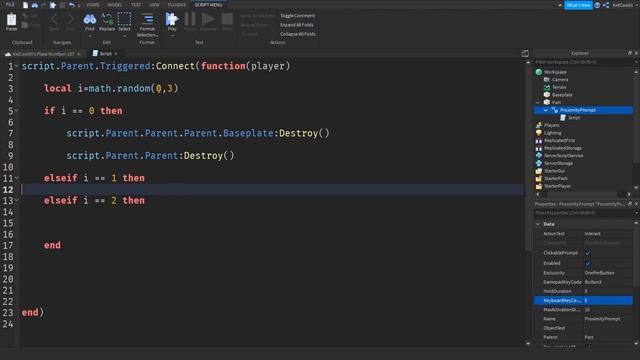Click the Filter workspace search field
Image resolution: width=640 pixels, height=360 pixels.
tap(585, 62)
